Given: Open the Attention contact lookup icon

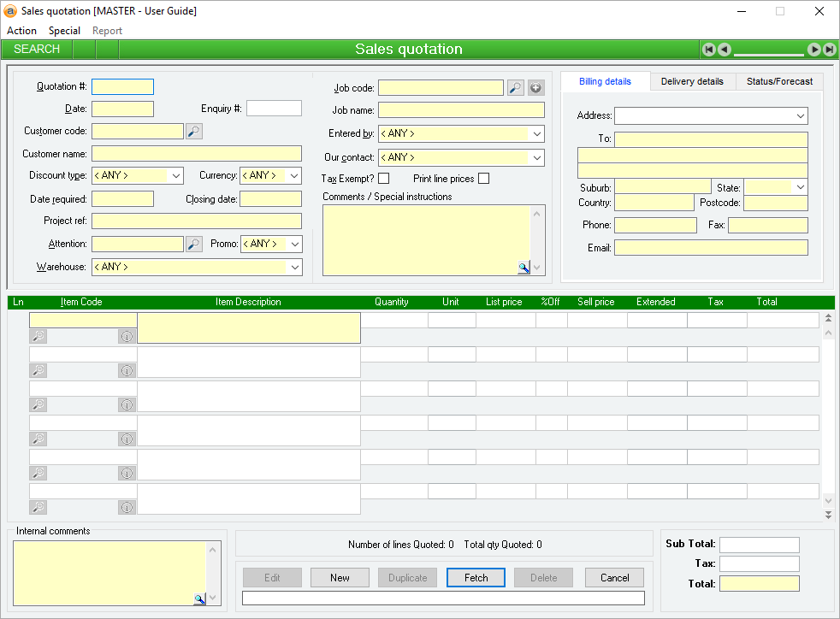Looking at the screenshot, I should (x=194, y=245).
